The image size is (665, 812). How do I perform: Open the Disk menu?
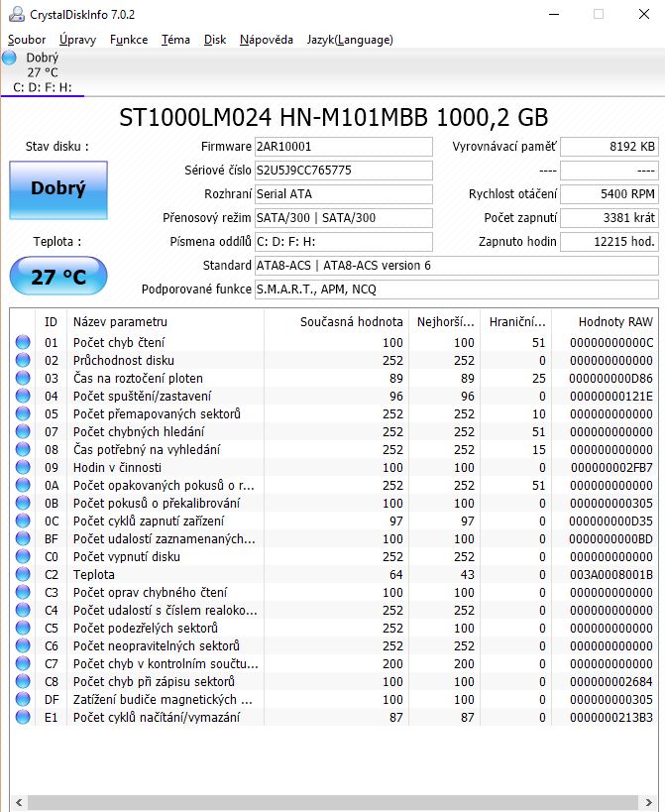point(215,40)
